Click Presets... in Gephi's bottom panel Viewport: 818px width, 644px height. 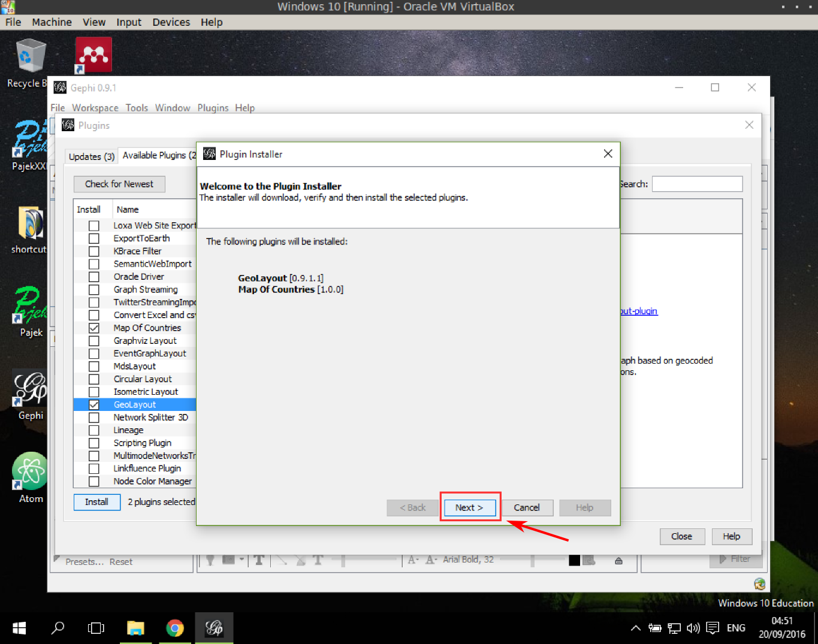click(84, 562)
